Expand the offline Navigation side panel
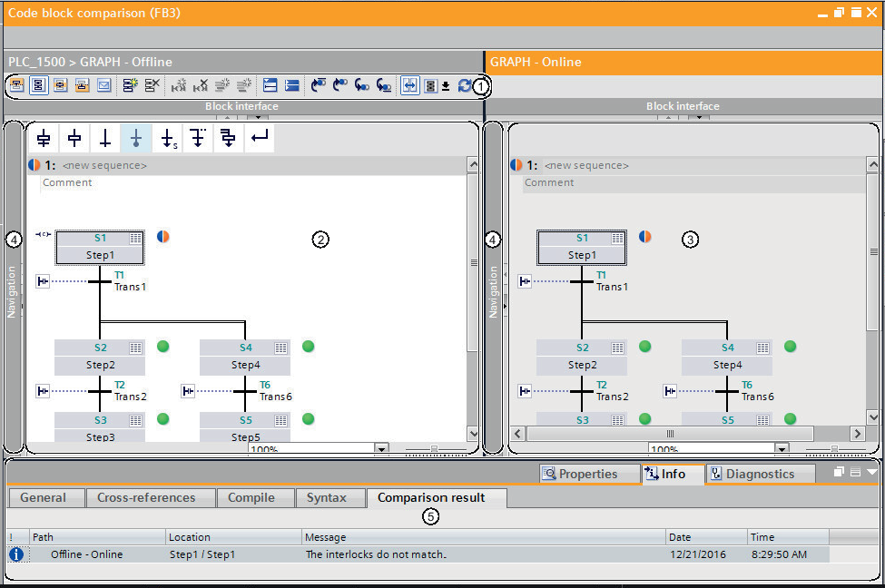This screenshot has width=885, height=588. click(x=13, y=290)
